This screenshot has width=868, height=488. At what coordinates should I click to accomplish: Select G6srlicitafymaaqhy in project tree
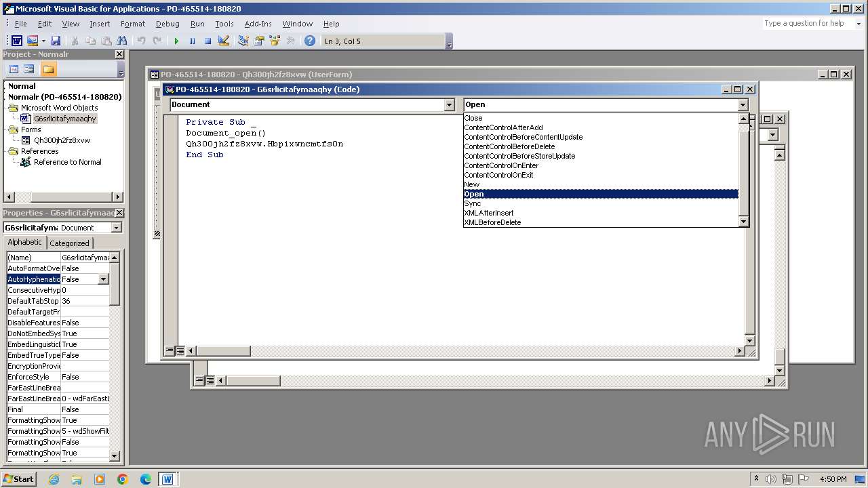[65, 119]
